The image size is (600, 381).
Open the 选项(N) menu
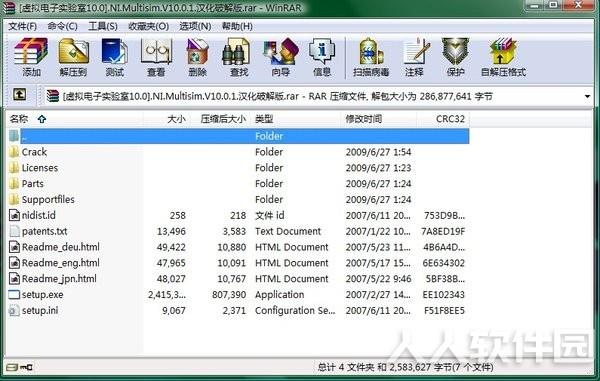(195, 26)
